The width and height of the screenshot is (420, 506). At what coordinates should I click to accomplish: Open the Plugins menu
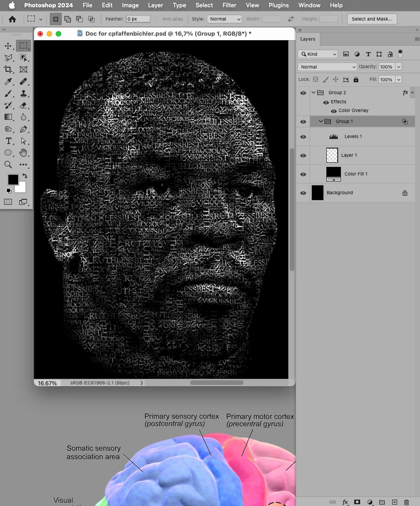(279, 5)
